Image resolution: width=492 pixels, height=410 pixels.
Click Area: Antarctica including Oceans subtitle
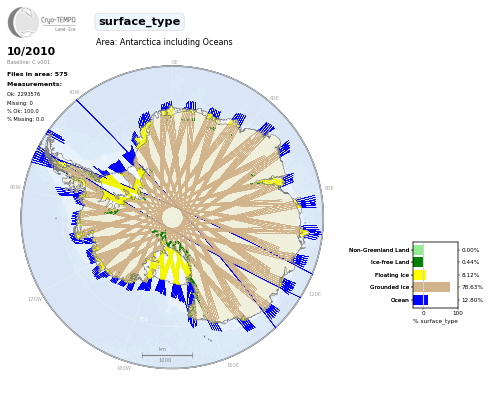(x=164, y=42)
